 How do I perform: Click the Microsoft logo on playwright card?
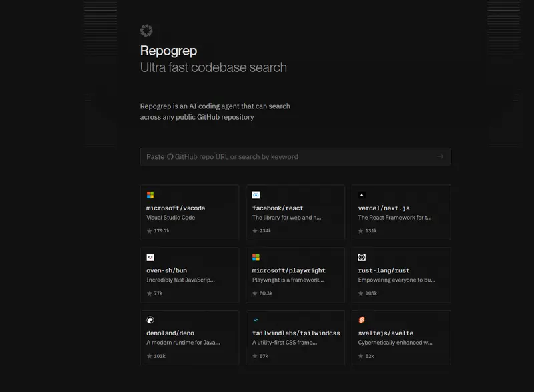click(256, 257)
